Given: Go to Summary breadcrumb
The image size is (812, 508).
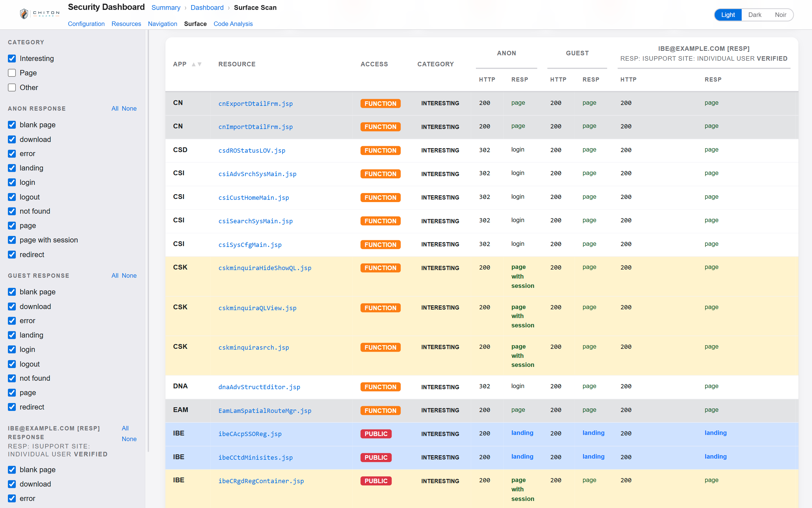Looking at the screenshot, I should 166,7.
